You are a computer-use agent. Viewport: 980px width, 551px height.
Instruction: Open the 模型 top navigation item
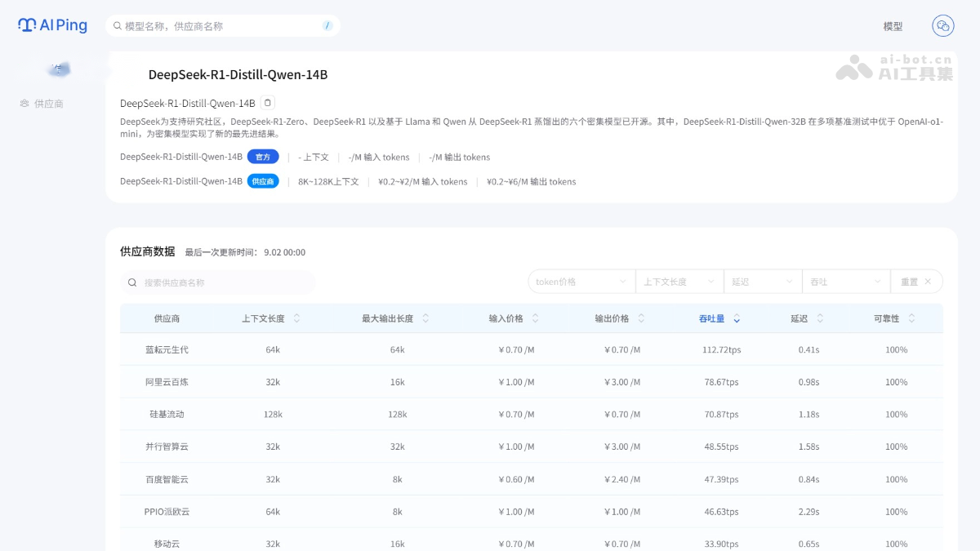click(x=893, y=26)
